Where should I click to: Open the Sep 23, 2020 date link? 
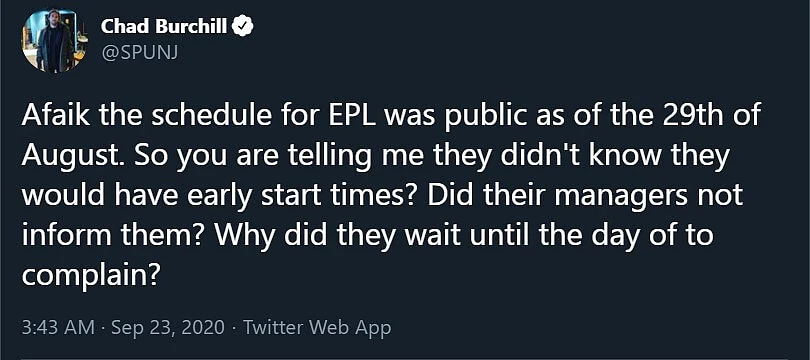[x=168, y=327]
